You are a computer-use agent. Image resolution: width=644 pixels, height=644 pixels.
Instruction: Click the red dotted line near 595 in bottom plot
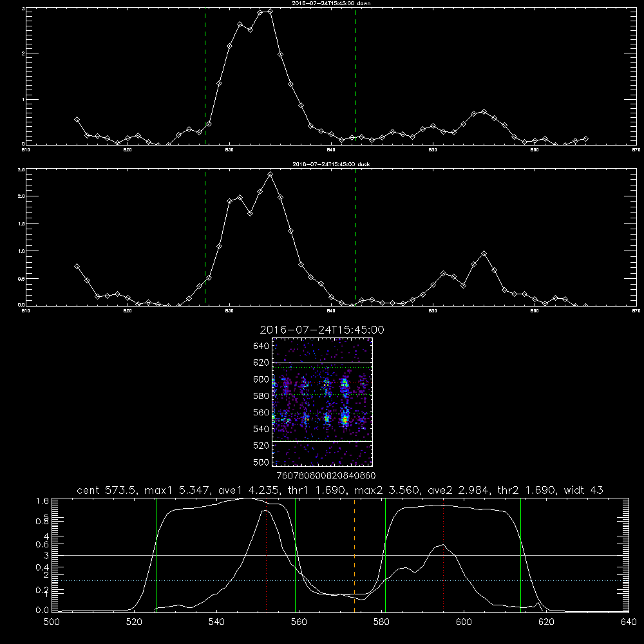coord(444,554)
